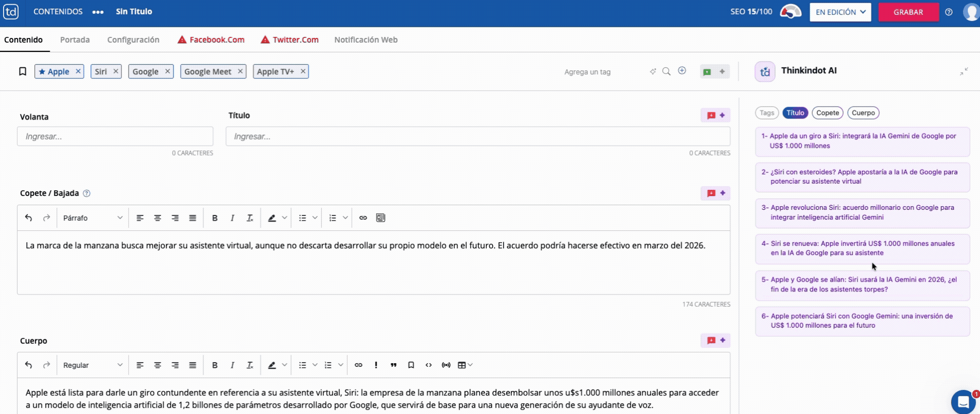
Task: Add a new tag with the plus circle
Action: click(682, 71)
